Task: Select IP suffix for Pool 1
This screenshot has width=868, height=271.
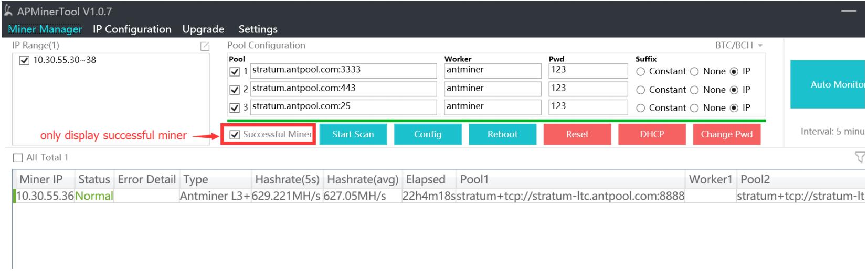Action: [x=734, y=72]
